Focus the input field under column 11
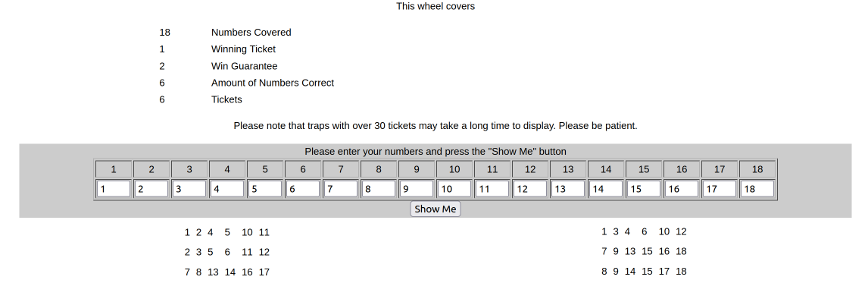 pos(492,189)
